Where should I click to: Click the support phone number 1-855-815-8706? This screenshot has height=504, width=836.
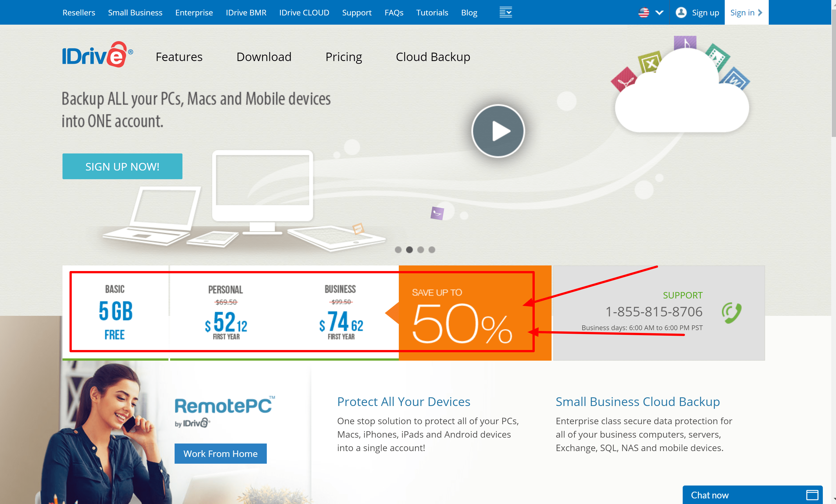(654, 311)
